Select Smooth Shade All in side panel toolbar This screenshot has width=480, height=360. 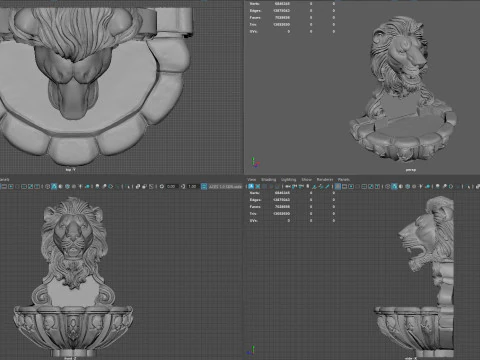point(394,186)
